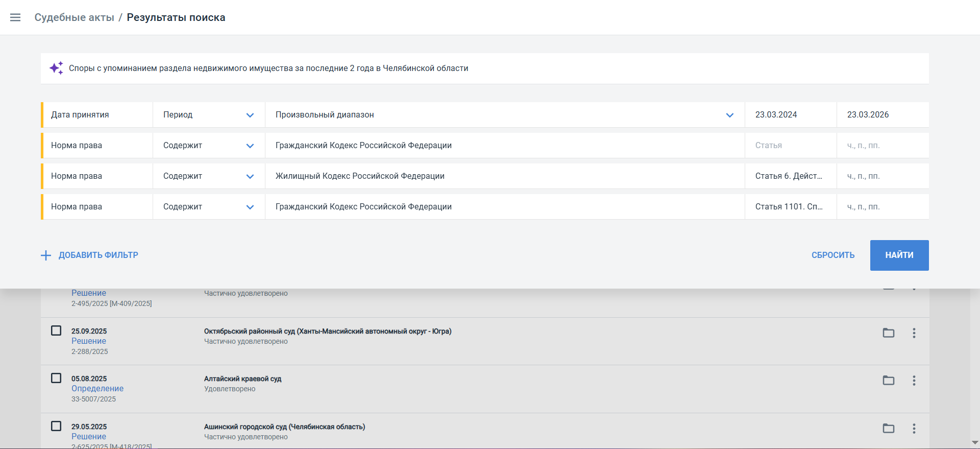Image resolution: width=980 pixels, height=449 pixels.
Task: Open the hamburger navigation menu
Action: pyautogui.click(x=15, y=17)
